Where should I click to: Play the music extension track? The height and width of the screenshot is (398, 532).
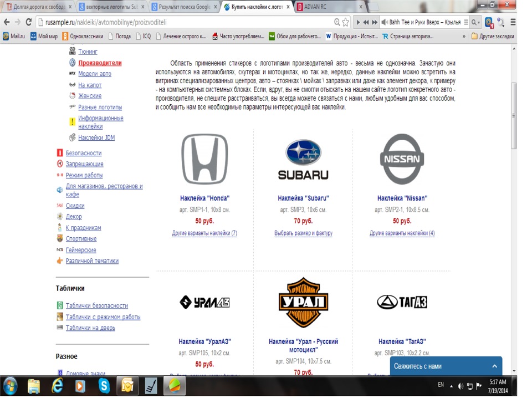click(359, 22)
